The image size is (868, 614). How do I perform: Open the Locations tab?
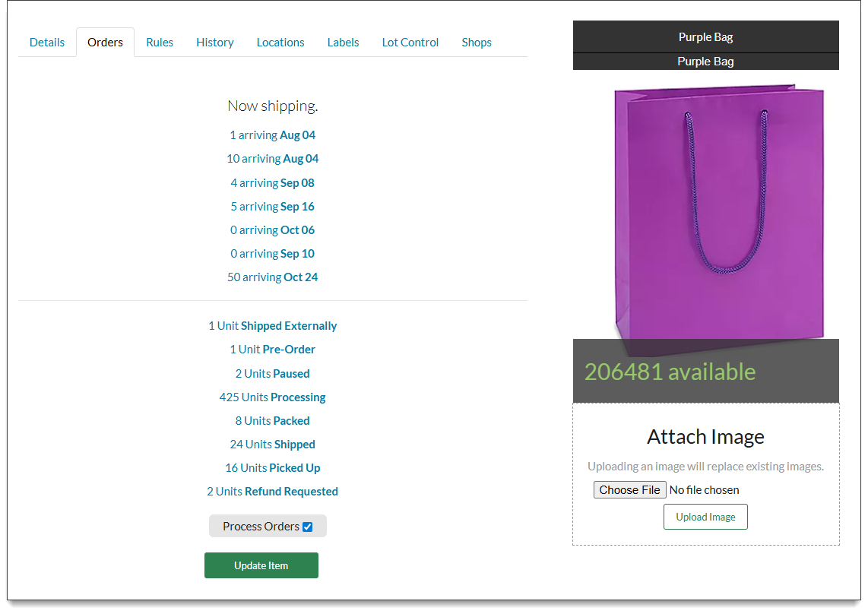click(x=280, y=43)
